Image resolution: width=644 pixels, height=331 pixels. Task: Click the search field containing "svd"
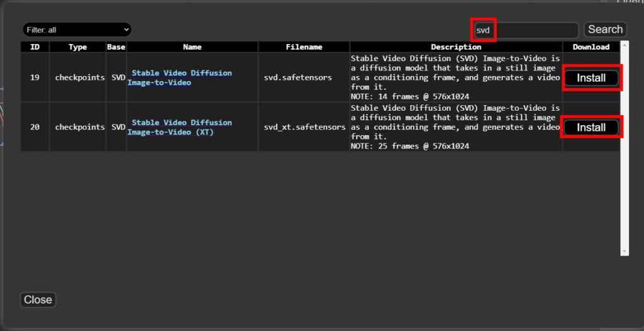526,30
